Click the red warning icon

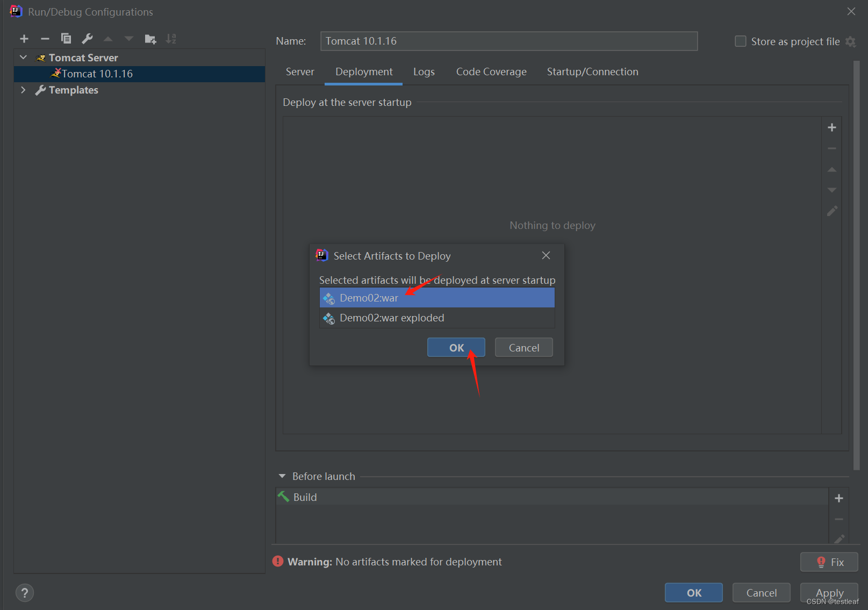tap(278, 562)
